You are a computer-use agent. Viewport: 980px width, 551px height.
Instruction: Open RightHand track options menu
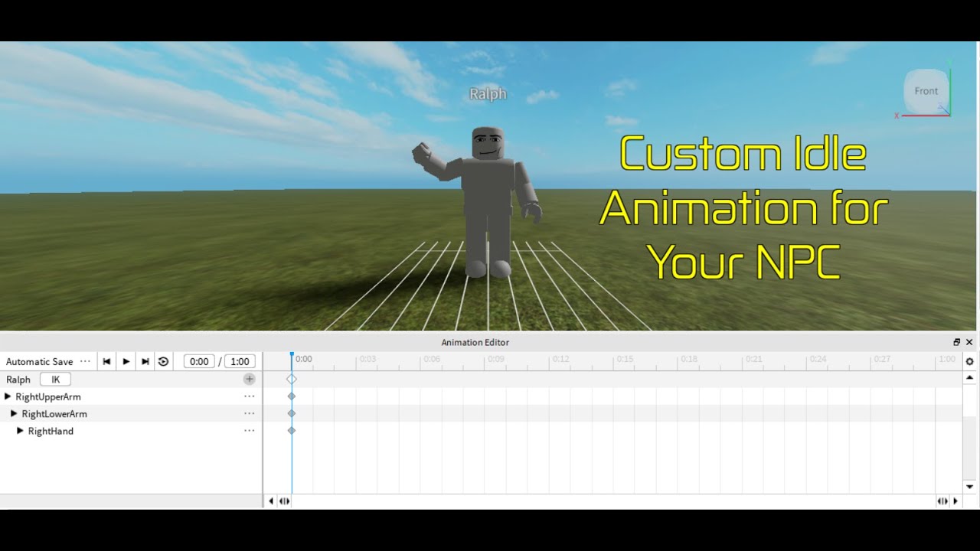coord(249,431)
